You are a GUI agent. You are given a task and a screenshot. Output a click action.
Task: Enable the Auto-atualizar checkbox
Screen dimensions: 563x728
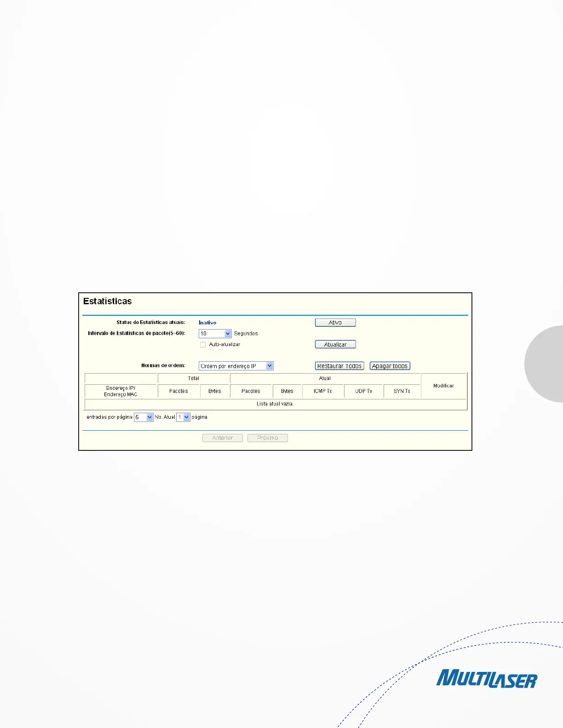click(203, 345)
